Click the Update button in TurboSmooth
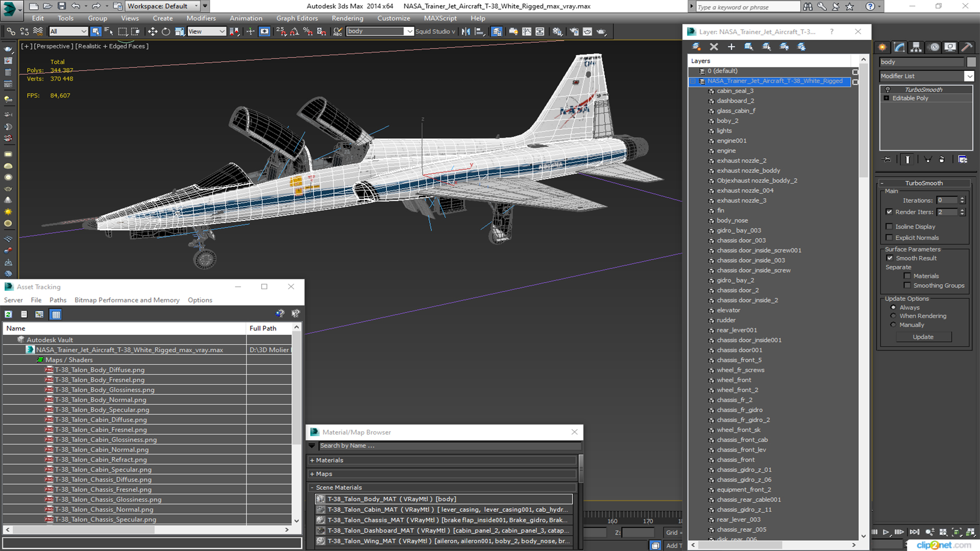Image resolution: width=980 pixels, height=551 pixels. point(923,337)
